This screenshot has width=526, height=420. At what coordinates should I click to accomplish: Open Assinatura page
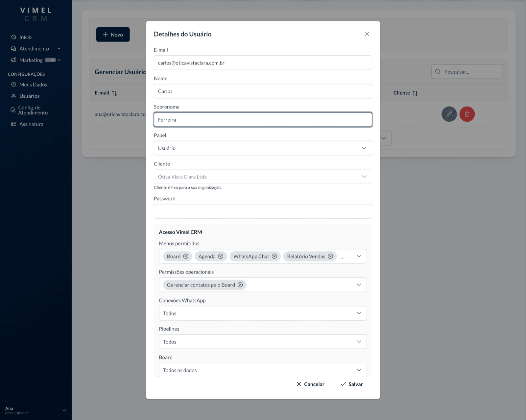tap(31, 124)
